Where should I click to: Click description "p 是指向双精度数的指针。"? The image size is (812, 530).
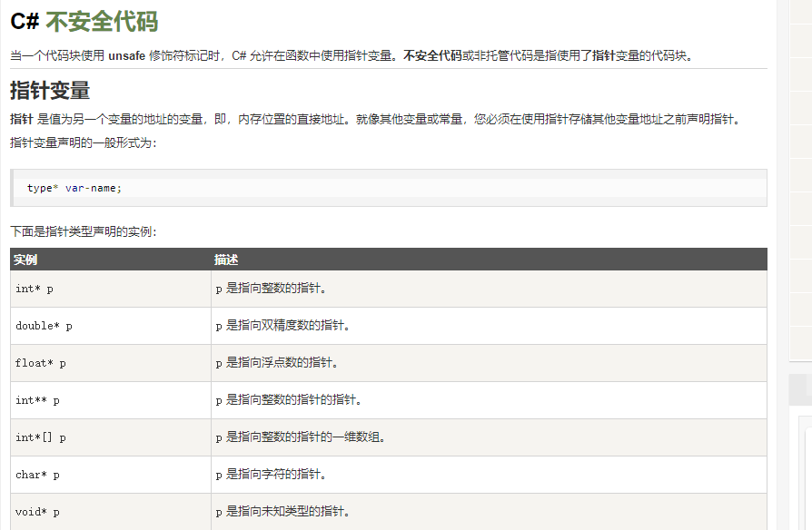[282, 326]
